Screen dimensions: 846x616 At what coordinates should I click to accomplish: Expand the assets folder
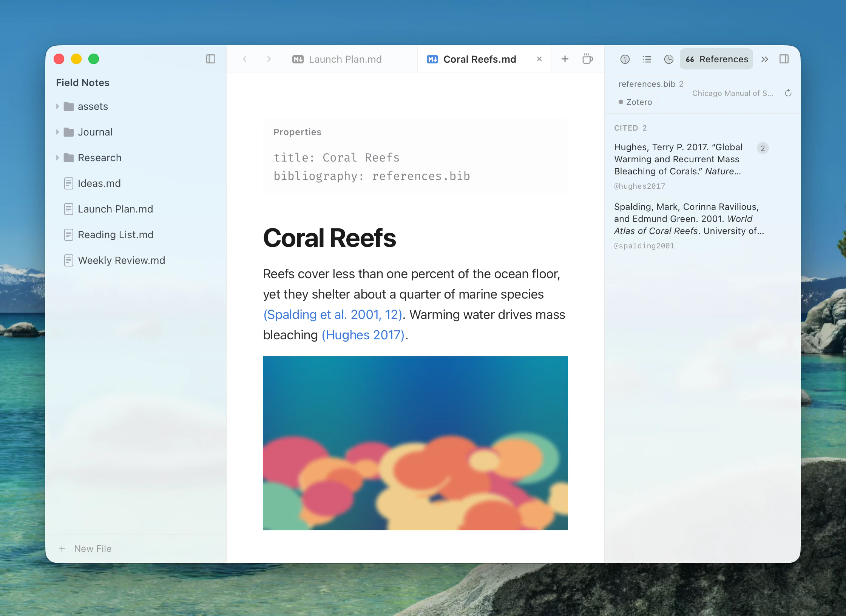[57, 106]
